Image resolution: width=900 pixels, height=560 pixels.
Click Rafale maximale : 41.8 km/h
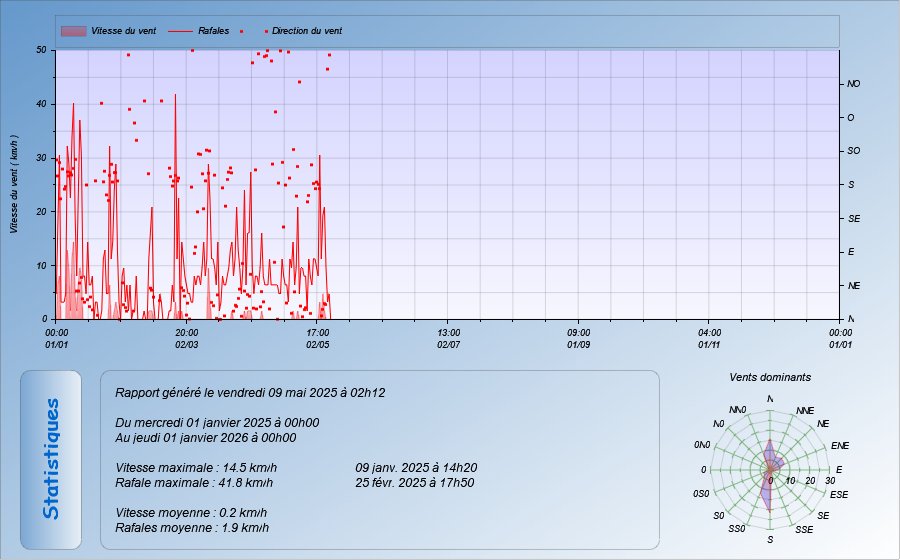pyautogui.click(x=194, y=483)
